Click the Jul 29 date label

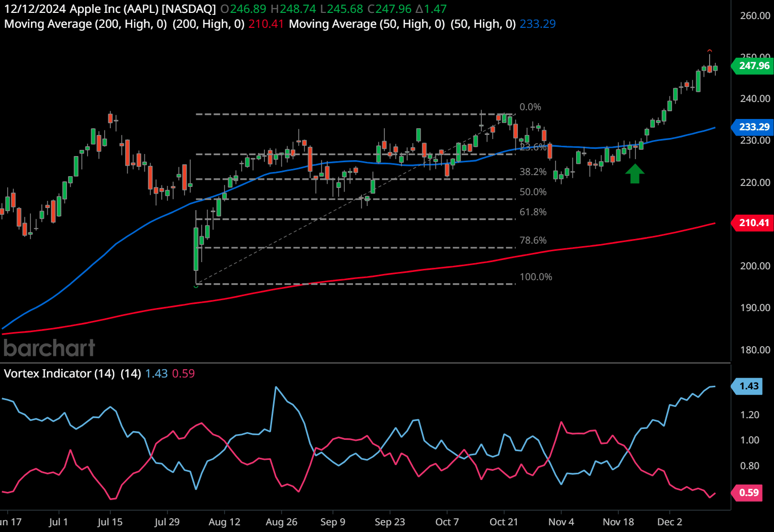(x=167, y=522)
